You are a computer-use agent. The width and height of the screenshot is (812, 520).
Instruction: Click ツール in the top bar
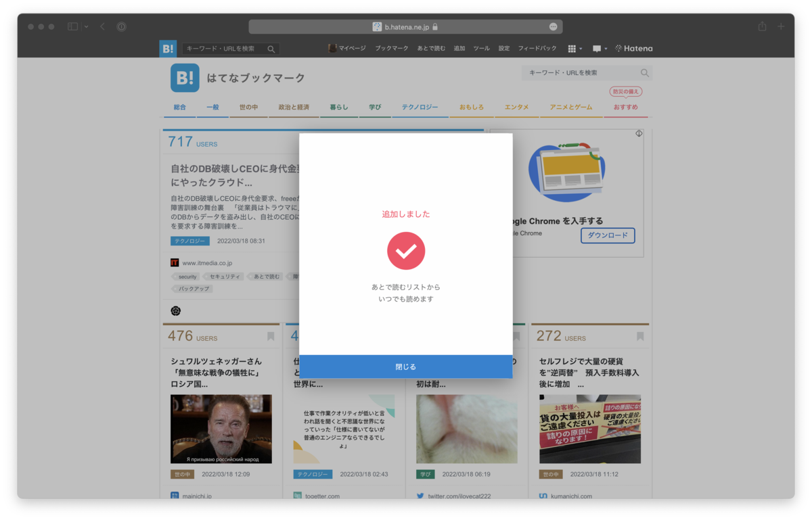481,48
